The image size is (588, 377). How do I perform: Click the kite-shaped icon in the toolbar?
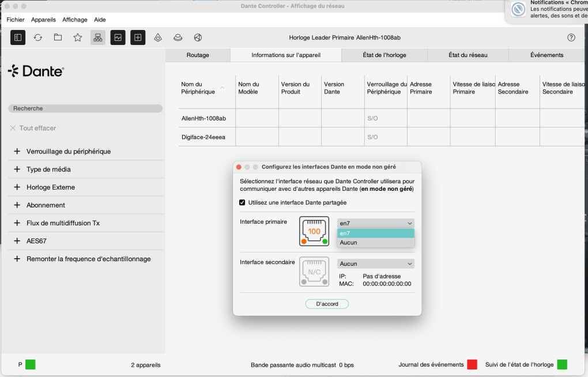[x=158, y=37]
